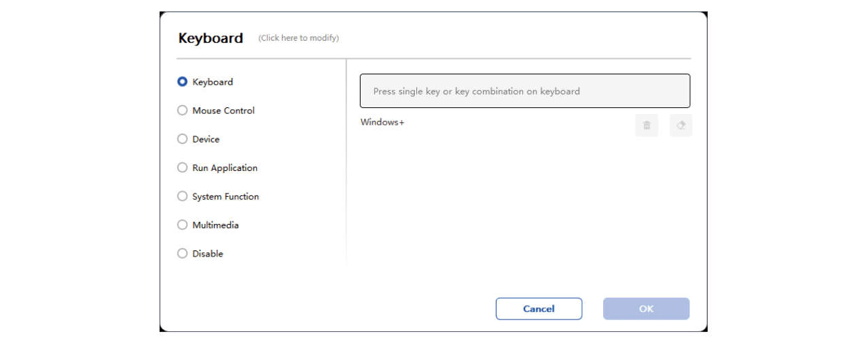Choose the Disable radio option
Image resolution: width=868 pixels, height=342 pixels.
[x=182, y=253]
